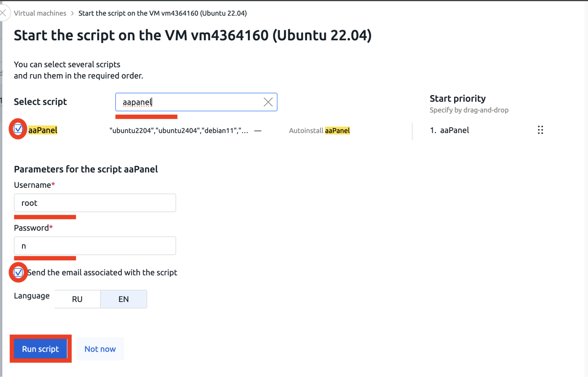588x377 pixels.
Task: Switch language to RU
Action: click(77, 299)
